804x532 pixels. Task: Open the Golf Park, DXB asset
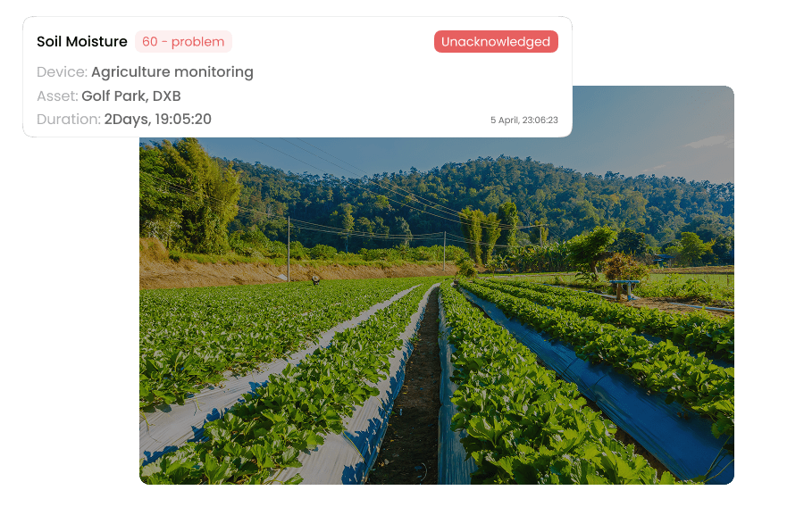click(131, 96)
